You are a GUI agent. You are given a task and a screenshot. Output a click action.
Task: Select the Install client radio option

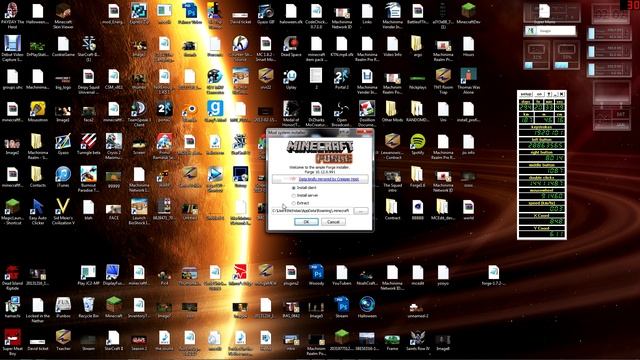pyautogui.click(x=304, y=188)
